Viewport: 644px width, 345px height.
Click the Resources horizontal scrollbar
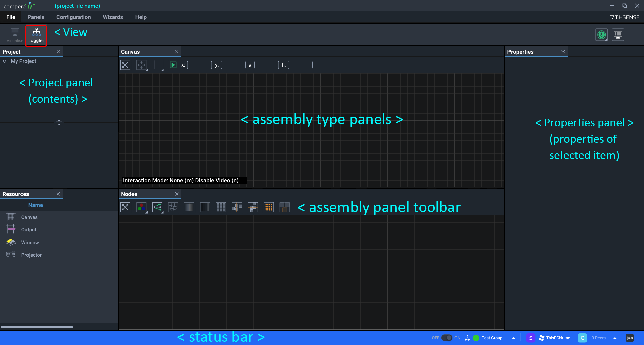click(x=37, y=327)
